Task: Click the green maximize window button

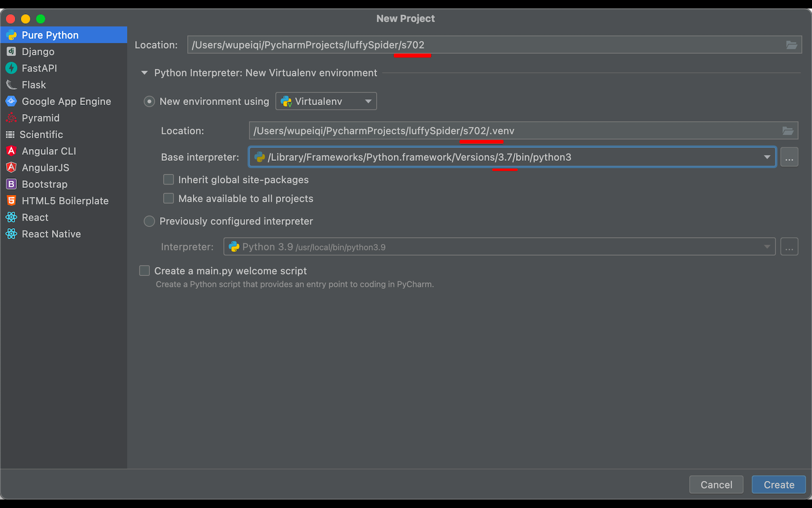Action: pyautogui.click(x=41, y=19)
